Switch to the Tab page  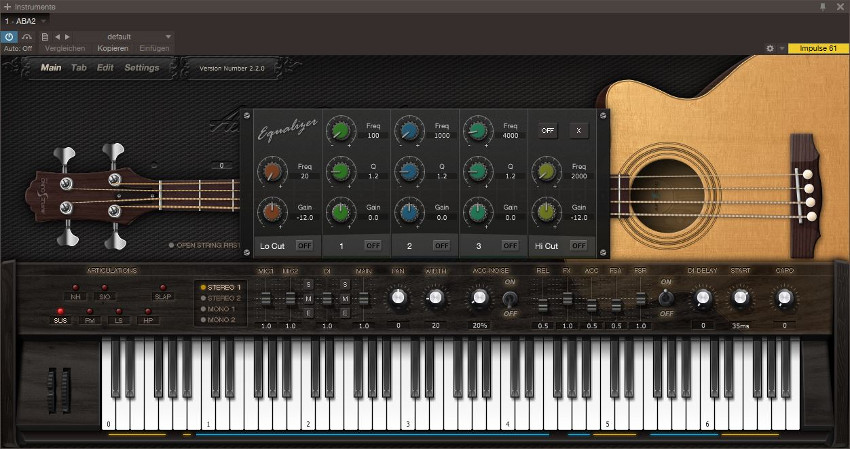pyautogui.click(x=79, y=68)
